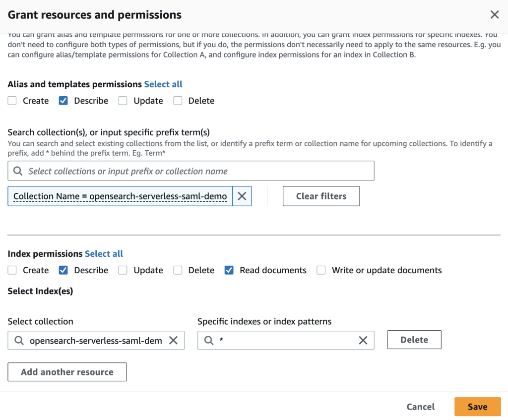
Task: Click Add another resource button
Action: pos(67,372)
